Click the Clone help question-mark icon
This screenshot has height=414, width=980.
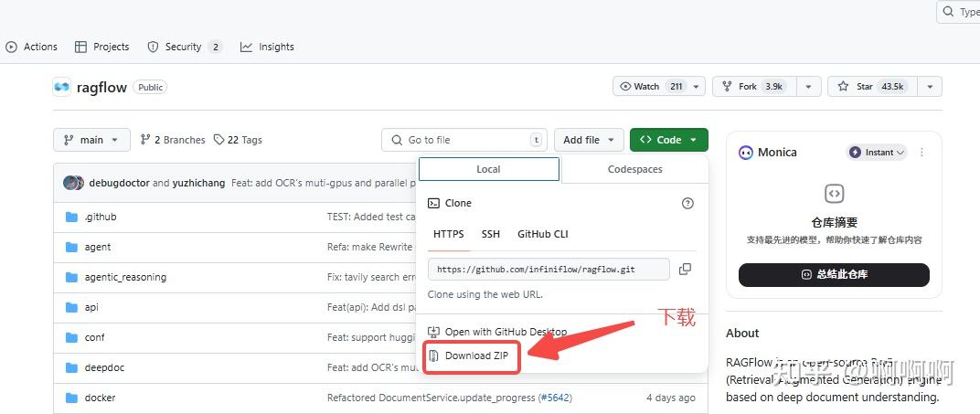[x=687, y=203]
